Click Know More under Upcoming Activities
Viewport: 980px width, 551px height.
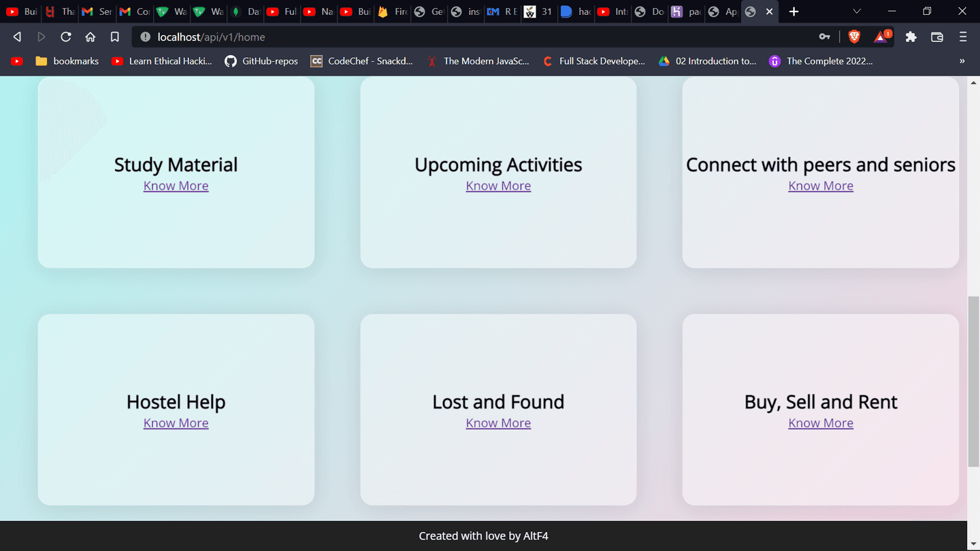point(498,186)
